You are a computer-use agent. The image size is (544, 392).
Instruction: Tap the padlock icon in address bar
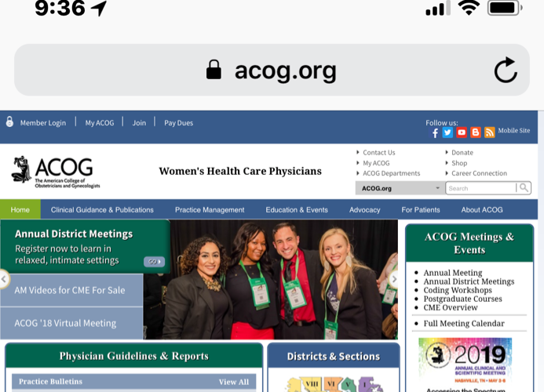tap(214, 70)
